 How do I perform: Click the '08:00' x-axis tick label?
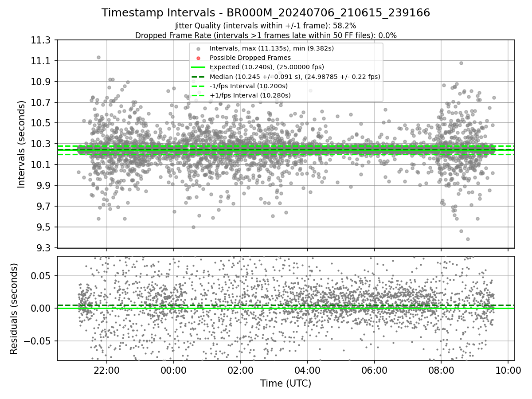pos(441,370)
